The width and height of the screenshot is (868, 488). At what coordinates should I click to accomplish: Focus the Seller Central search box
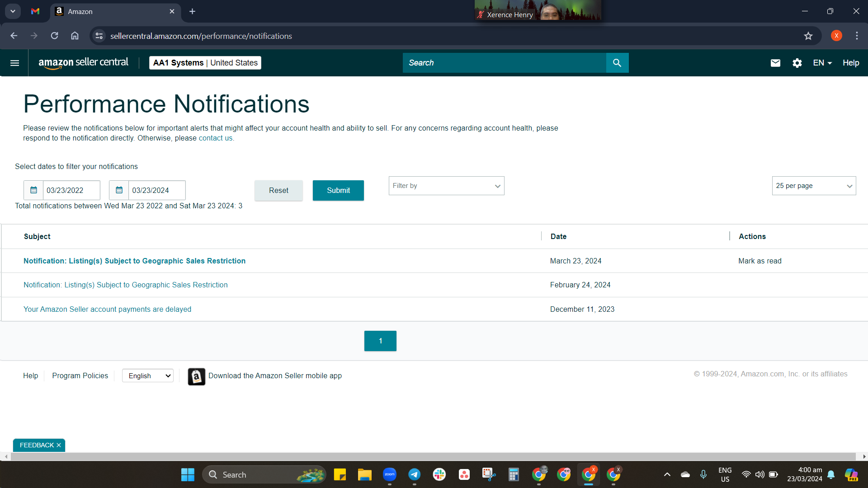pos(504,63)
